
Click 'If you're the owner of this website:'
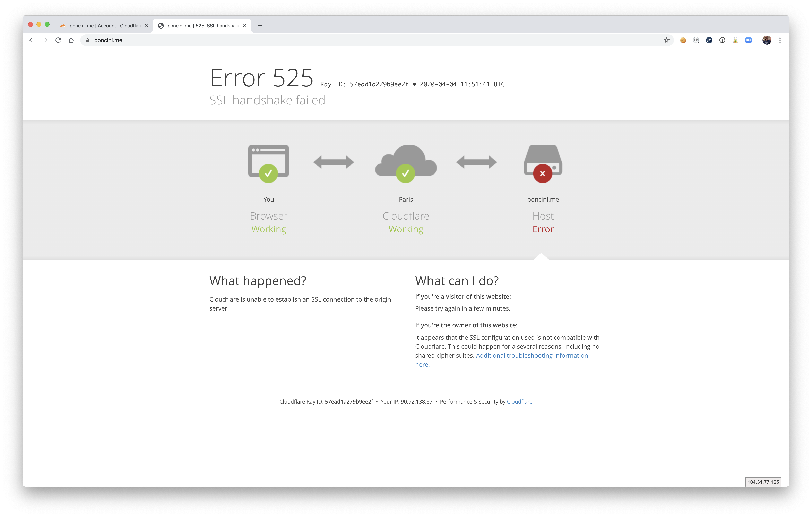466,325
